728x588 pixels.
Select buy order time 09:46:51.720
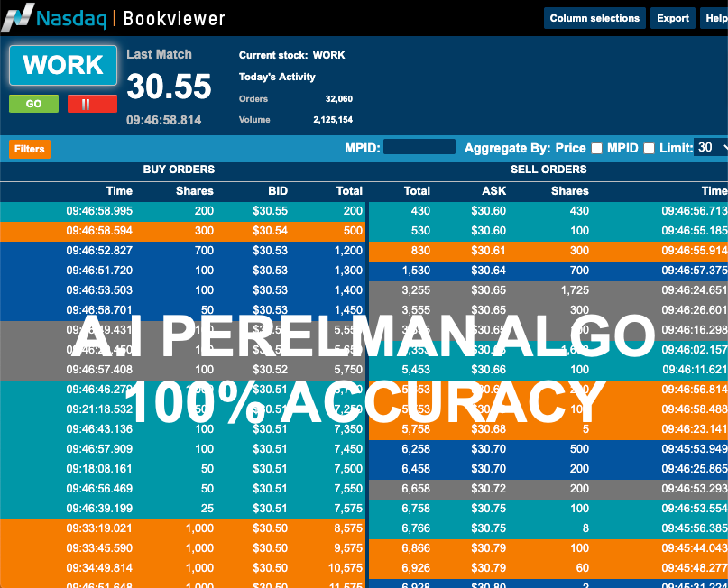[99, 271]
